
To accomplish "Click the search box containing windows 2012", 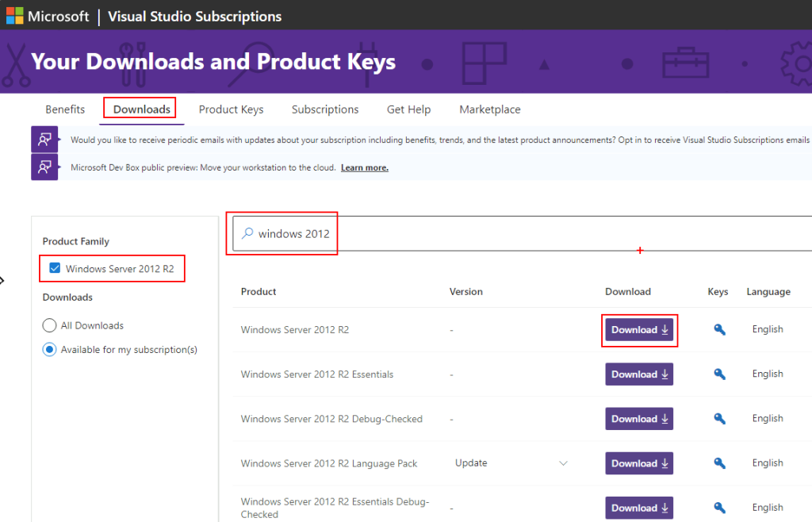I will pos(476,234).
